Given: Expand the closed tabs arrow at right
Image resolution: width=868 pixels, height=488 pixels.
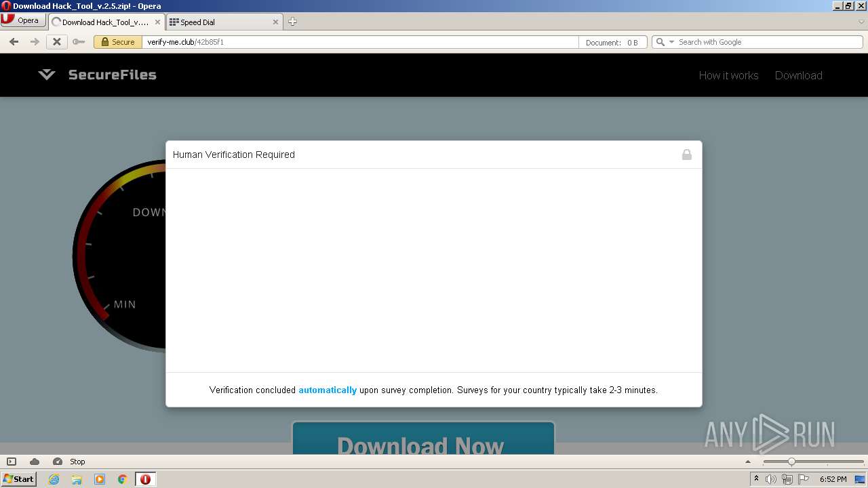Looking at the screenshot, I should [x=861, y=22].
